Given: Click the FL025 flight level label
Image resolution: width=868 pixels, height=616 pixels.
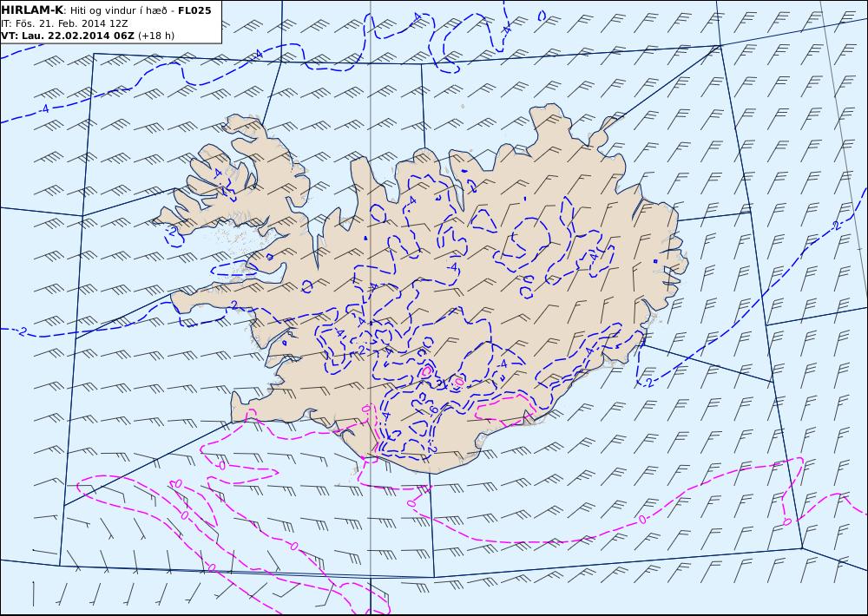Looking at the screenshot, I should pos(194,10).
